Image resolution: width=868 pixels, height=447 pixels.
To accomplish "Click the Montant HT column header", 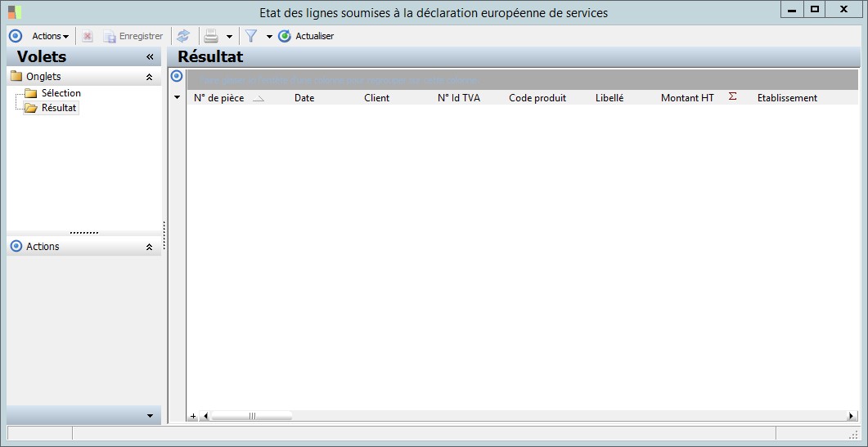I will [687, 98].
